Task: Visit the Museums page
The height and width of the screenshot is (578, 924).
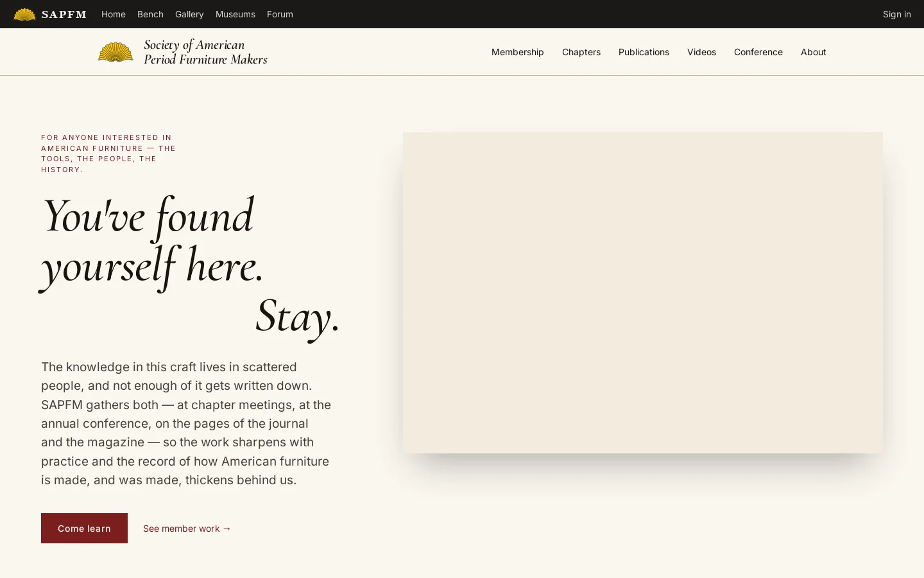Action: [235, 14]
